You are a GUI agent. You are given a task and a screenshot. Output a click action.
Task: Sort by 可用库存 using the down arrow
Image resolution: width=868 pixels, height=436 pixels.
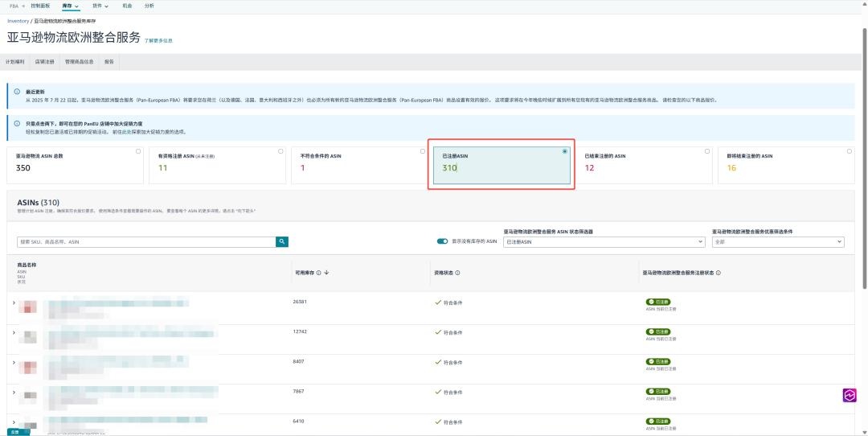[x=326, y=273]
